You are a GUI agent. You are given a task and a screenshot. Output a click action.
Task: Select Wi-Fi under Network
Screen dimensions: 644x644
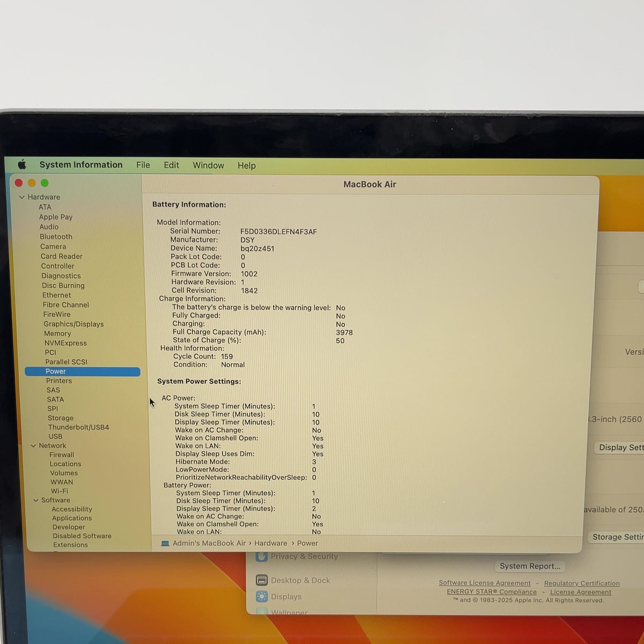click(x=60, y=491)
